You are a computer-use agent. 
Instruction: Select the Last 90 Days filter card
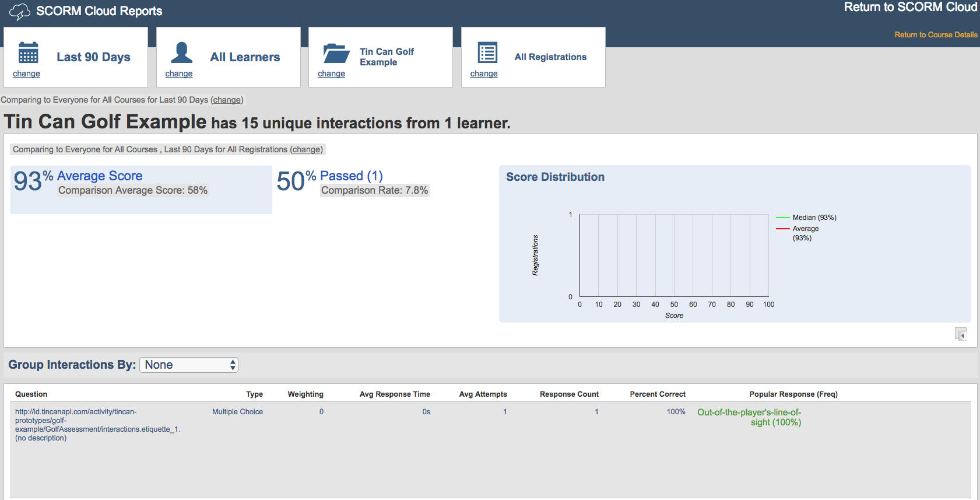click(x=76, y=57)
